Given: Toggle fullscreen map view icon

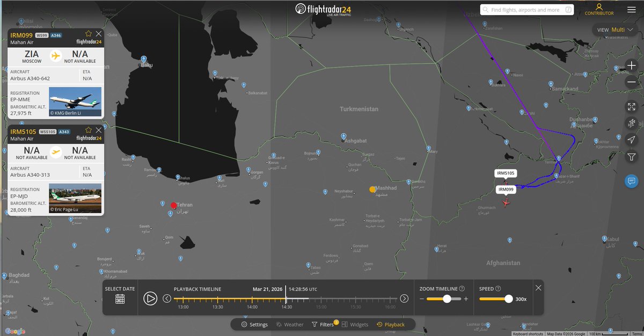Looking at the screenshot, I should point(631,107).
